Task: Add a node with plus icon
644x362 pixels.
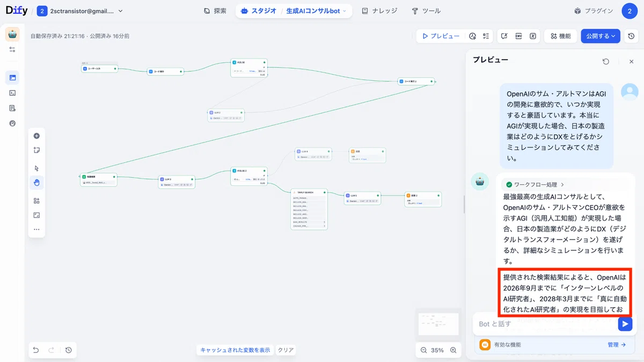Action: tap(36, 136)
